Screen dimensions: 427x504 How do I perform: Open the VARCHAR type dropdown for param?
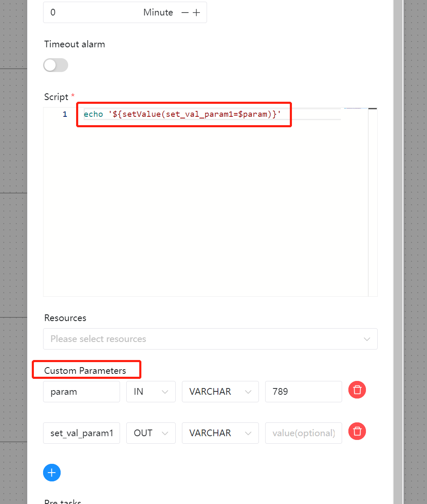point(220,391)
